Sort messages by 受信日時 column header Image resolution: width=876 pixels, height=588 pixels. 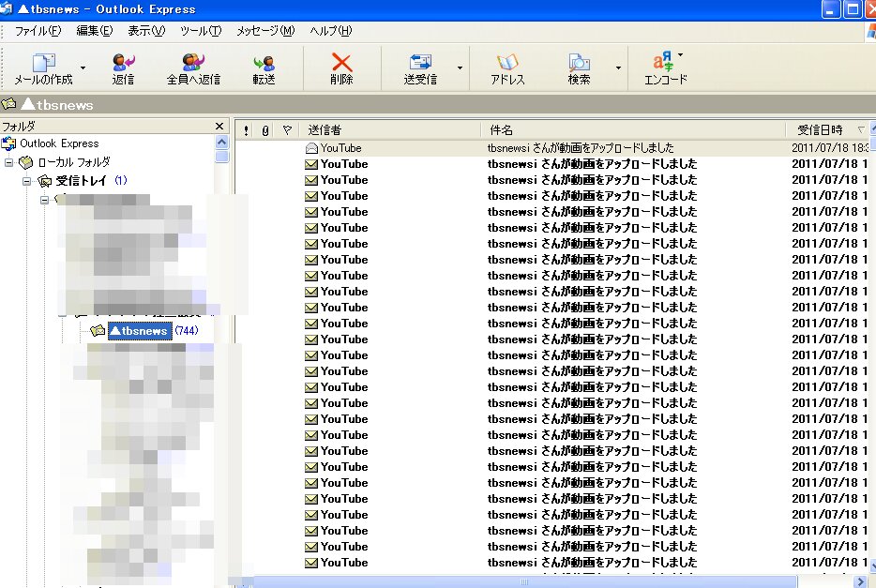(828, 130)
